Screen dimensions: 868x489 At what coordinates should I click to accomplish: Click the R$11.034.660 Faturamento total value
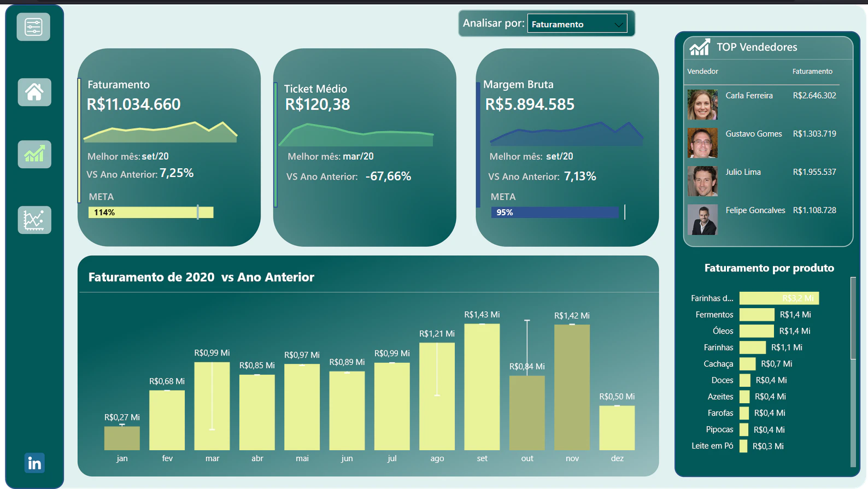click(134, 104)
